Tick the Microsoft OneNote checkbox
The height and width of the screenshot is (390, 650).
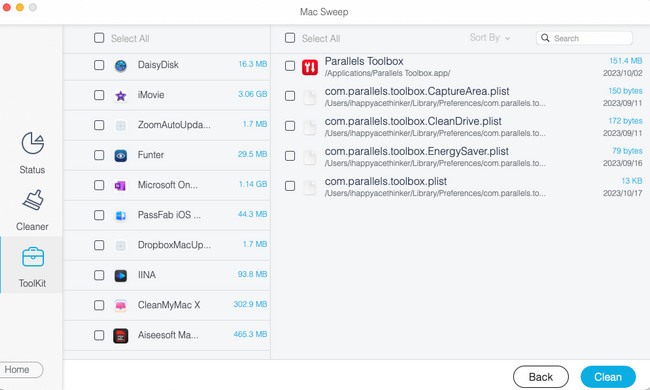[x=99, y=185]
